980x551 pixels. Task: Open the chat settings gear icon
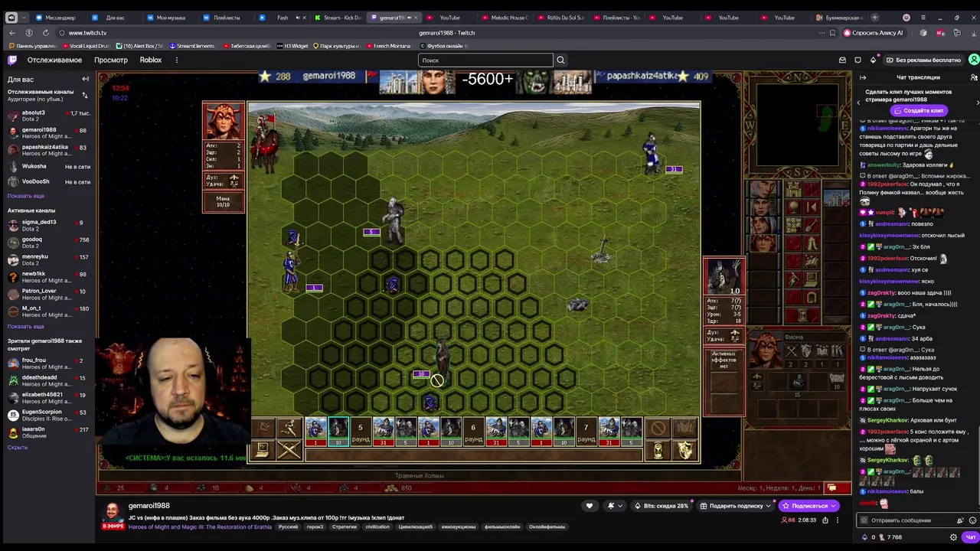click(953, 537)
